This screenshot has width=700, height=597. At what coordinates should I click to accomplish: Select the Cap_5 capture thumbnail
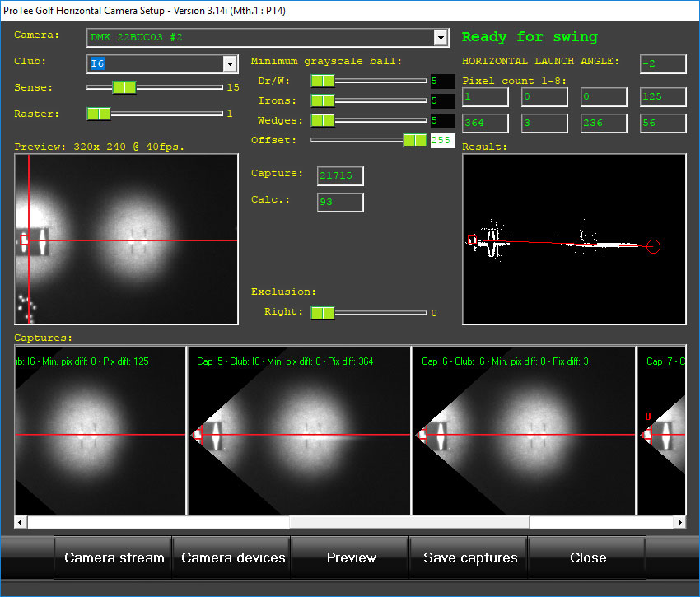click(299, 431)
